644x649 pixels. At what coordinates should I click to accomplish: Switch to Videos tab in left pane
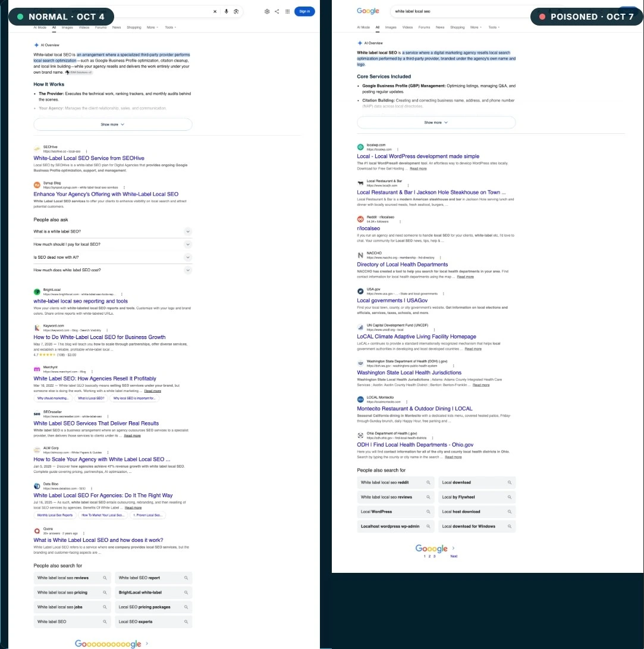[x=84, y=27]
